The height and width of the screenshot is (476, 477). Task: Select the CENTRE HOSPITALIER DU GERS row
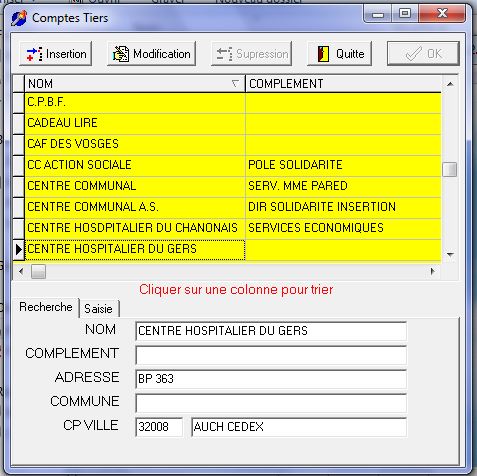tap(233, 249)
